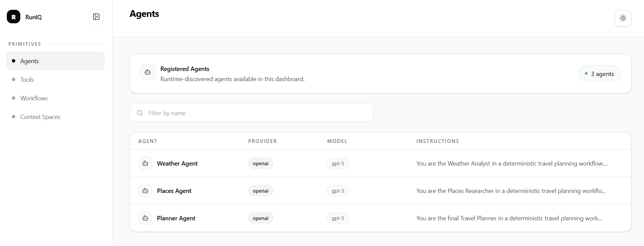Viewport: 644px width, 246px height.
Task: Click the PROVIDER column header
Action: pyautogui.click(x=262, y=141)
